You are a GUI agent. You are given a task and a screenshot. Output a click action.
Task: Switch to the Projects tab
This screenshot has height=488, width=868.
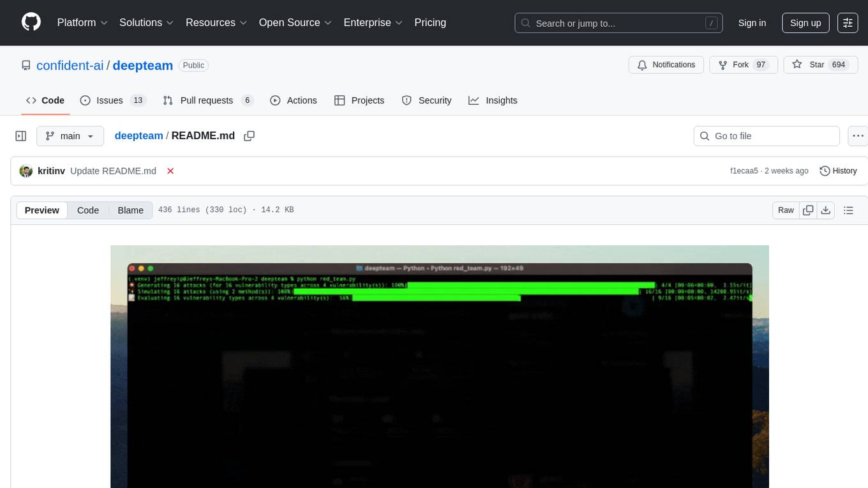point(359,100)
